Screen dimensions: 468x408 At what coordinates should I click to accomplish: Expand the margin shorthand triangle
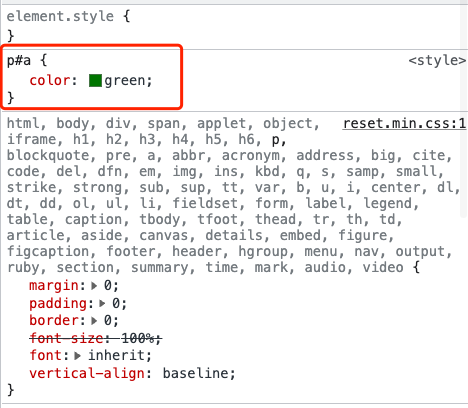[x=94, y=286]
